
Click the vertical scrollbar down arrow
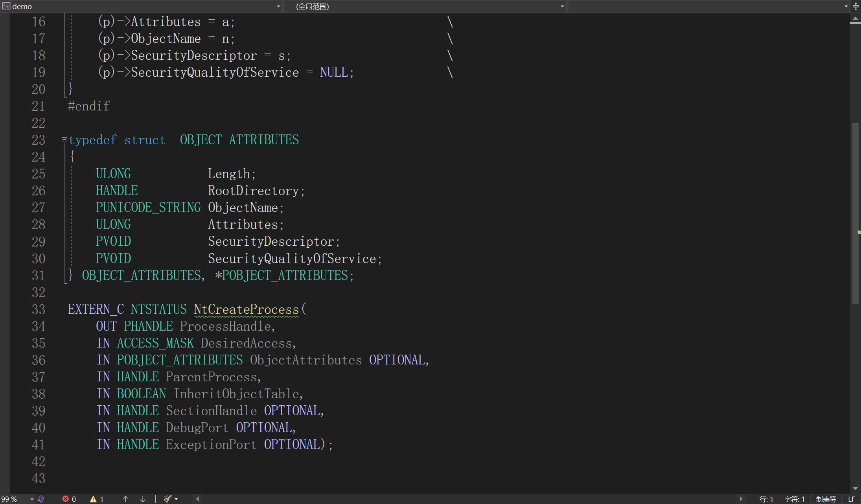click(x=855, y=489)
